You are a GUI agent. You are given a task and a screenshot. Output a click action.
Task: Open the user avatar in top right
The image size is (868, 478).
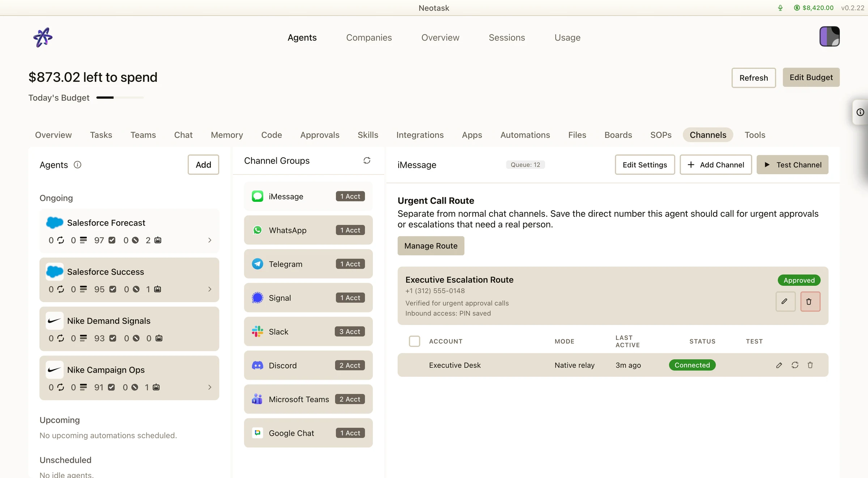[829, 36]
